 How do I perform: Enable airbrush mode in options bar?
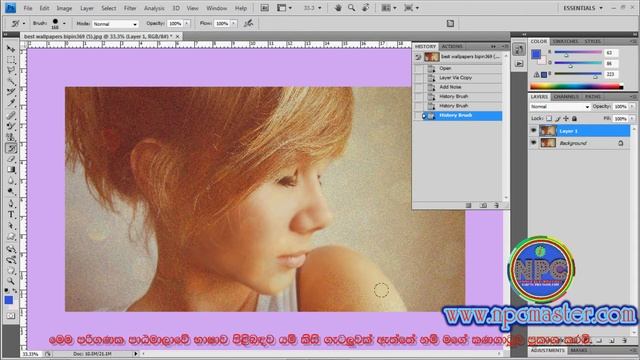pos(248,24)
